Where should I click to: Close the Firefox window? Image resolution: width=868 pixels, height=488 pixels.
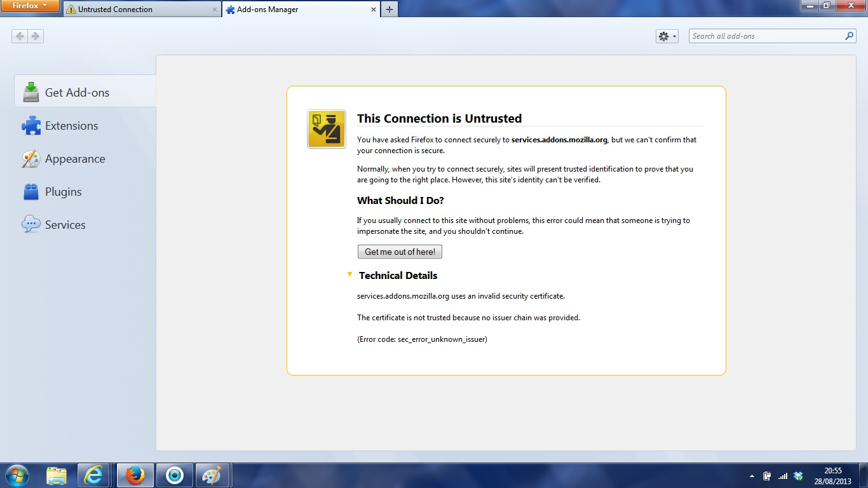(x=850, y=6)
